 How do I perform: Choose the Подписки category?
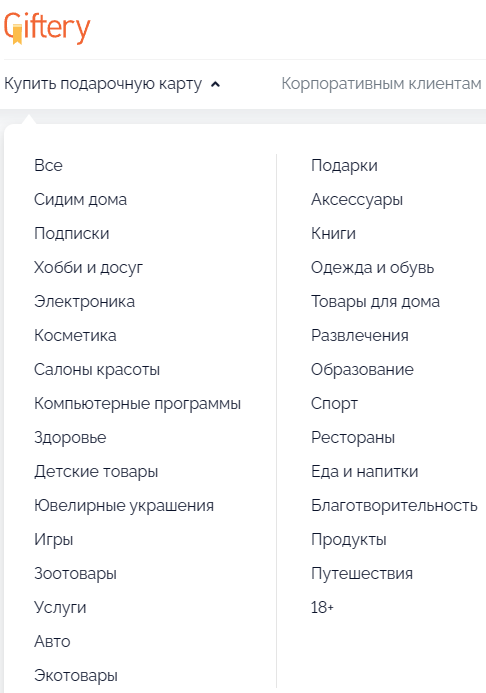point(72,233)
